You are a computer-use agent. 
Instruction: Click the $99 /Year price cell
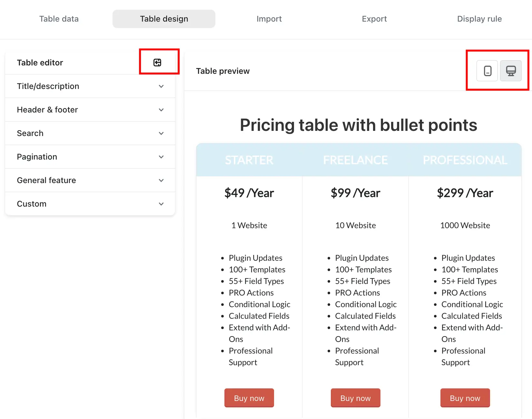pos(356,193)
